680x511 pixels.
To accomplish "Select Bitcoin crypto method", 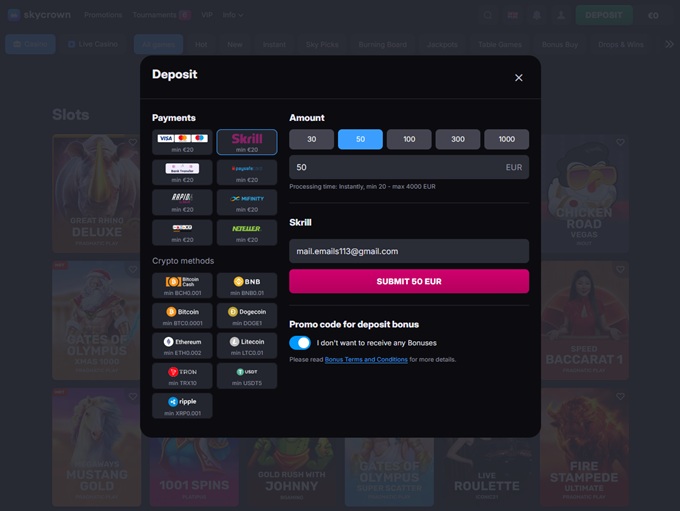I will tap(182, 315).
